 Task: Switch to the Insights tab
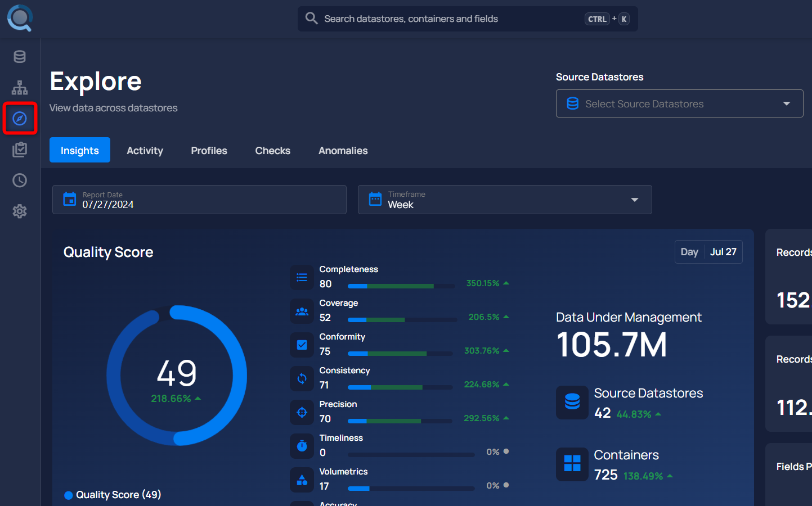click(x=80, y=150)
